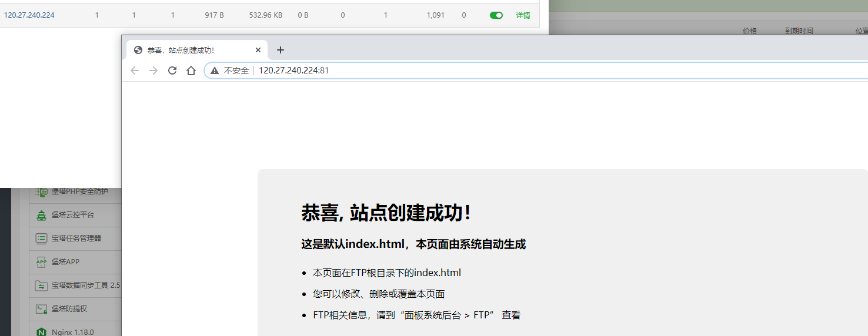Click the 堡塔防提权 terminal icon
Viewport: 868px width, 336px height.
coord(41,309)
